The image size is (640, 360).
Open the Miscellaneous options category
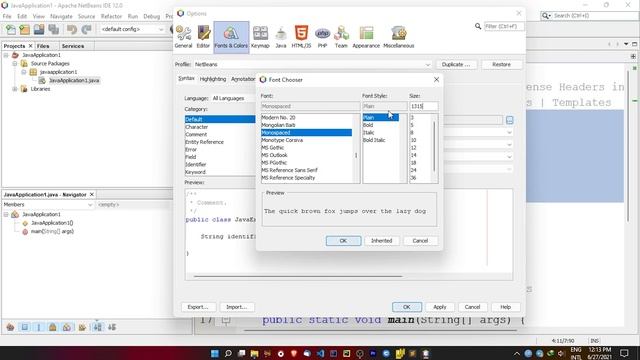tap(399, 37)
